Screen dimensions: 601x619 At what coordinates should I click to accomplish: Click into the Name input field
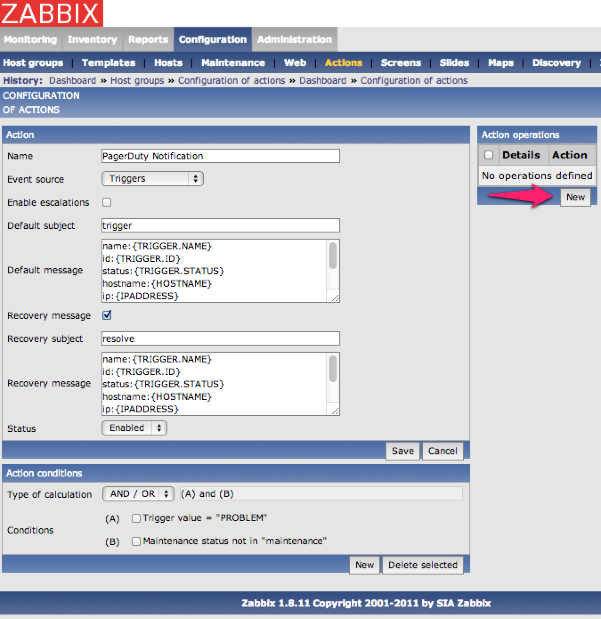tap(220, 156)
